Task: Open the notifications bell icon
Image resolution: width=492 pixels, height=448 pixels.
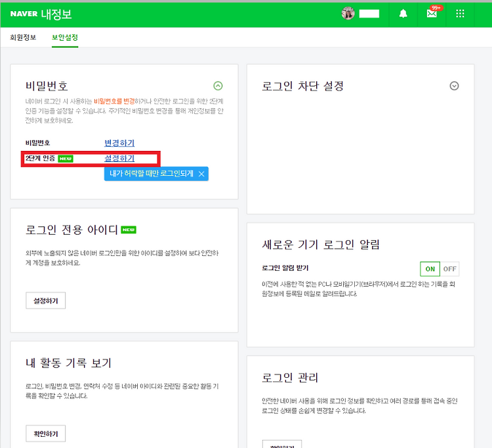Action: point(403,14)
